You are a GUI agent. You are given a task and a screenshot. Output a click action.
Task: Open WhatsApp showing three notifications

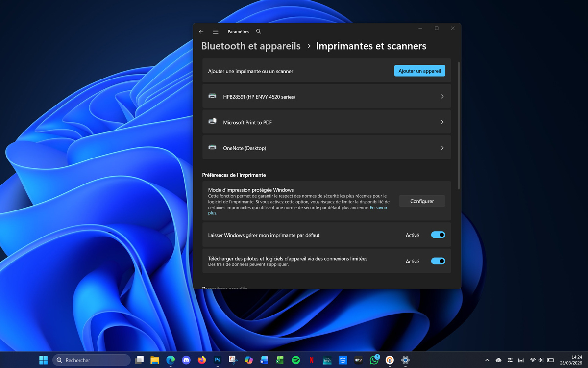coord(374,360)
